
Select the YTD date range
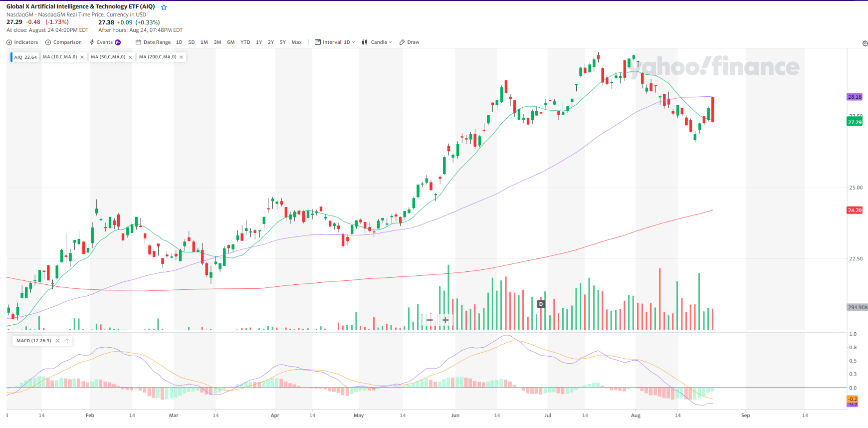coord(245,42)
